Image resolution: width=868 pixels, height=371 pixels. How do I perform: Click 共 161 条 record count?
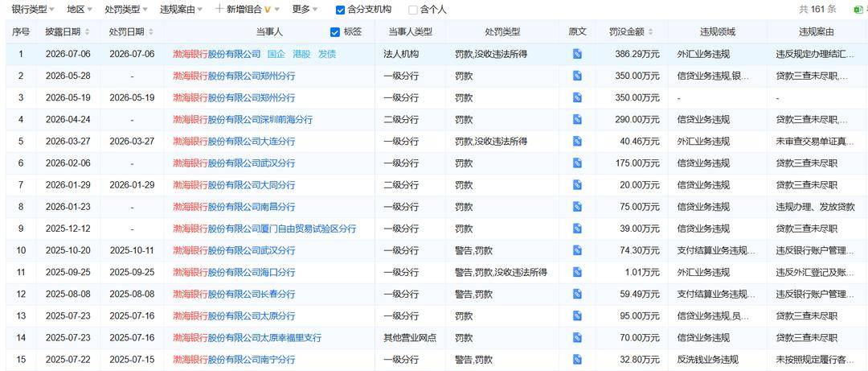(817, 10)
